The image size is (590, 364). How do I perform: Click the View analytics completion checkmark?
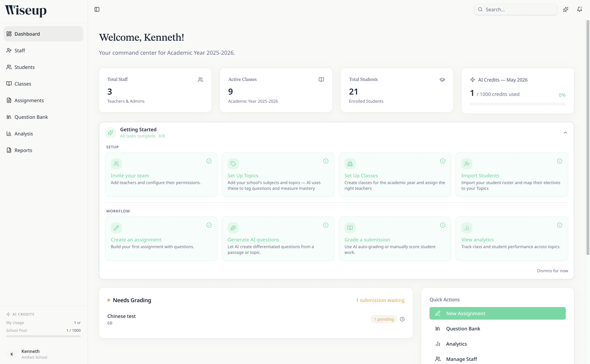[559, 225]
